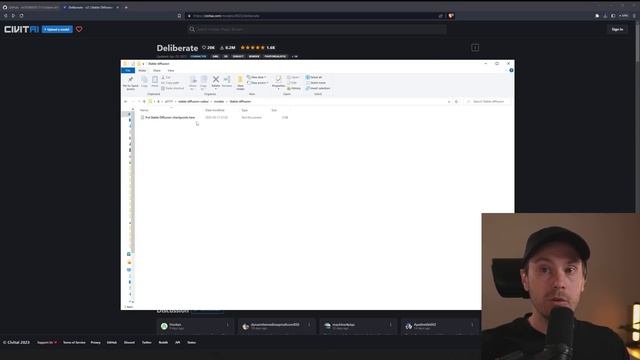640x360 pixels.
Task: Click Copy path in Clipboard group
Action: coord(171,83)
